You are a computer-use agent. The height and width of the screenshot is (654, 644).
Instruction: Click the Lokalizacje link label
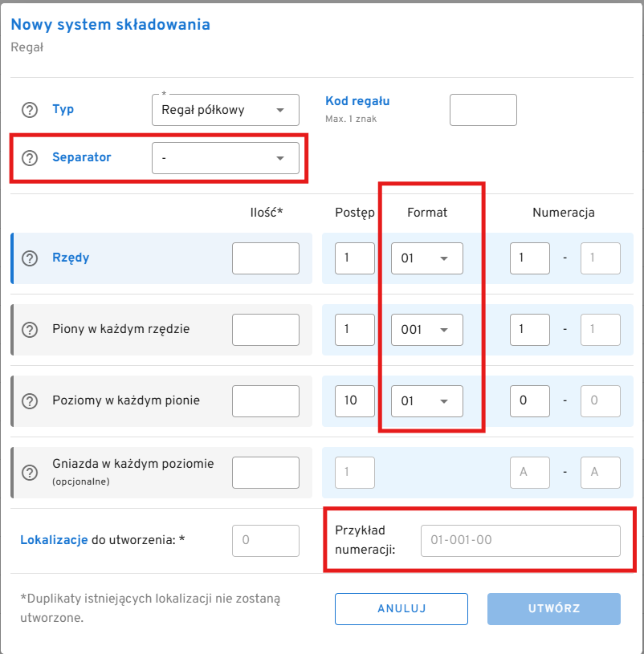tap(53, 540)
